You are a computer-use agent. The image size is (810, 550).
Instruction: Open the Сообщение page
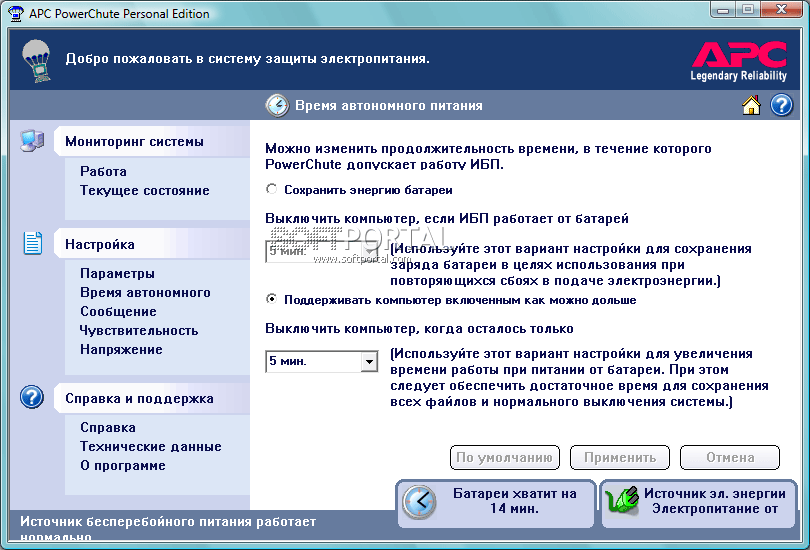click(x=118, y=311)
